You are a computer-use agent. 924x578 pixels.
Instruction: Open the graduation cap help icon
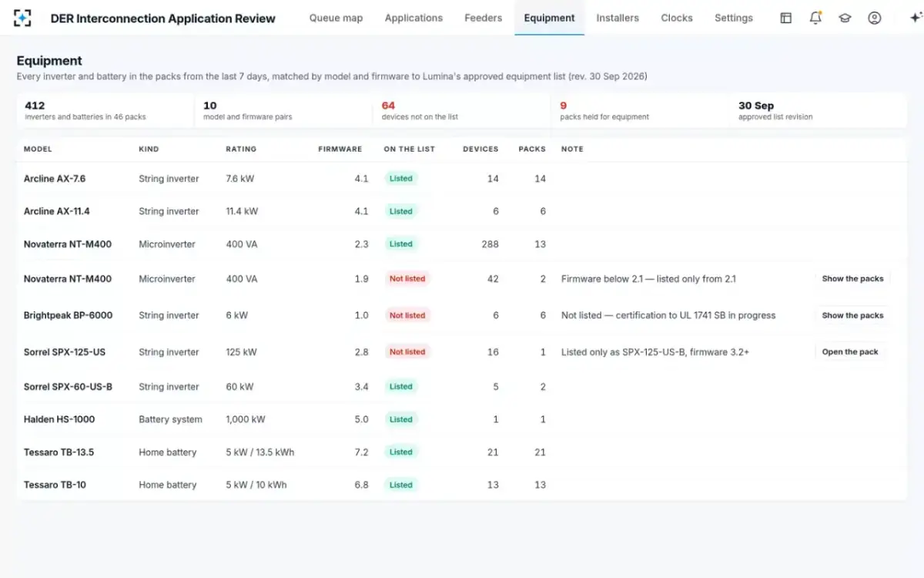[845, 18]
